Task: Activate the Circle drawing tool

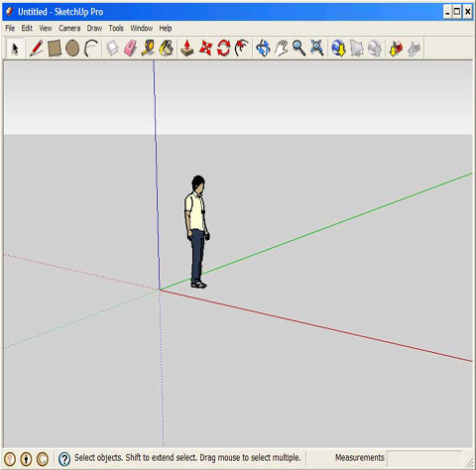Action: tap(72, 49)
